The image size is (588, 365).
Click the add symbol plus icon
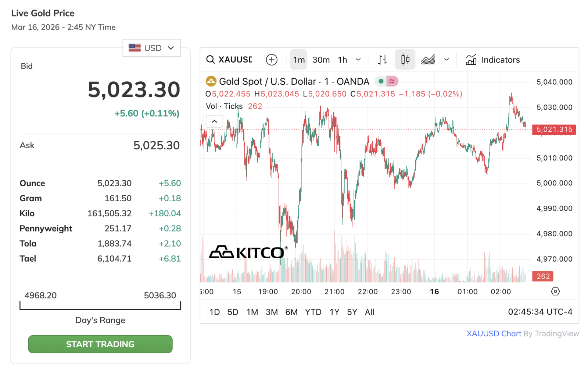(272, 60)
